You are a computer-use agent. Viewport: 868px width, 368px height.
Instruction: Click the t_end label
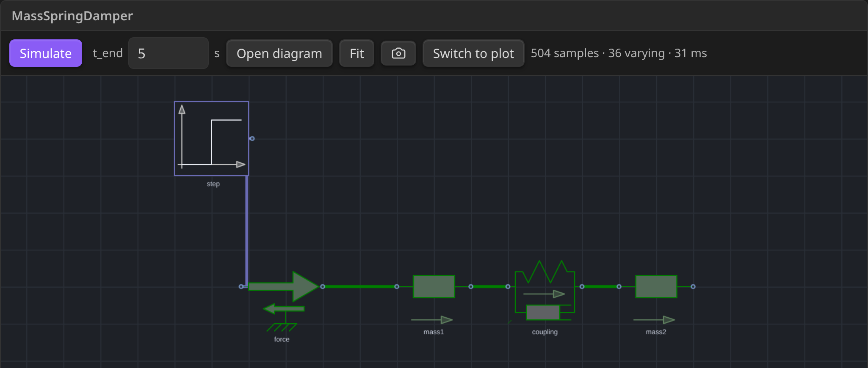click(x=108, y=53)
